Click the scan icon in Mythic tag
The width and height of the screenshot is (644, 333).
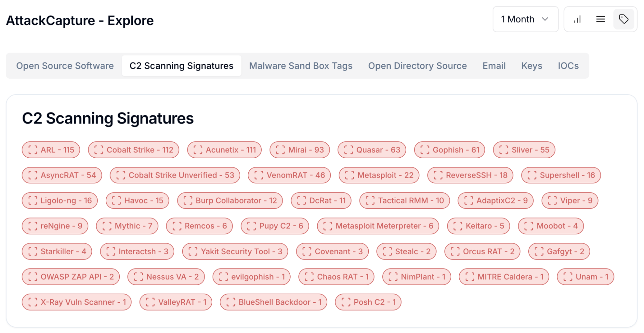[107, 226]
